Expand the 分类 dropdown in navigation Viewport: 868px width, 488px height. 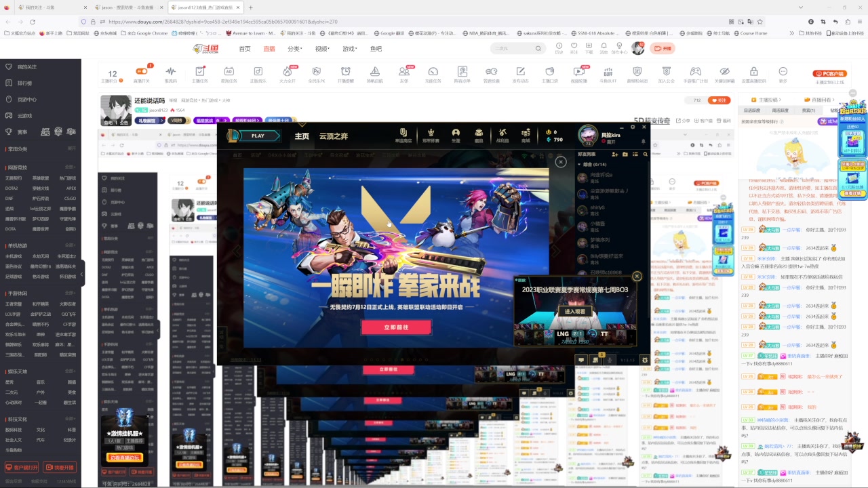click(x=295, y=49)
